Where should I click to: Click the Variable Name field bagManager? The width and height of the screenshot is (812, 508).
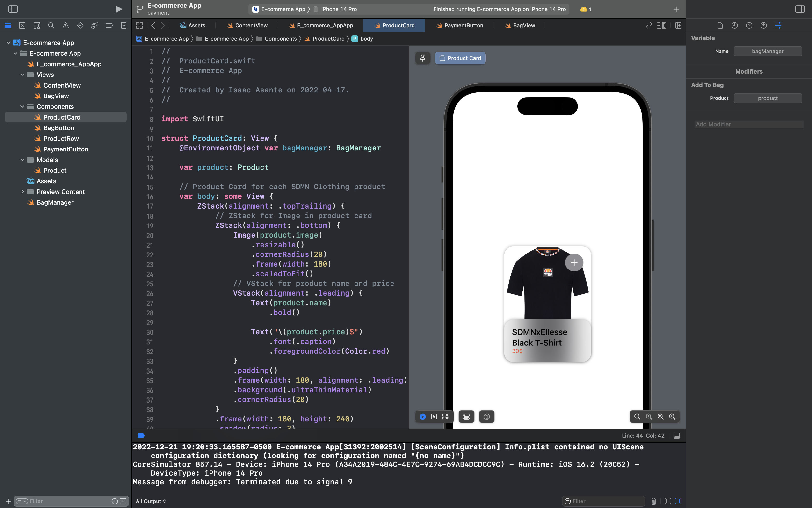click(768, 51)
